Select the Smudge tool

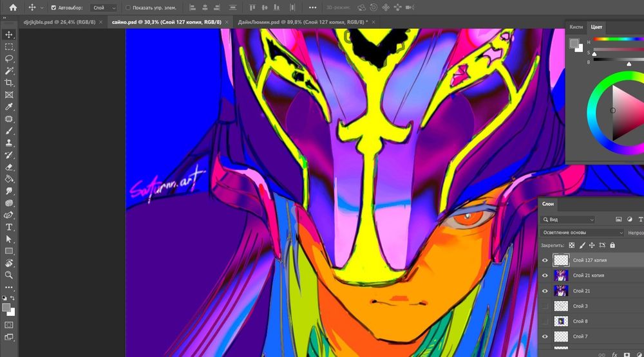click(9, 191)
